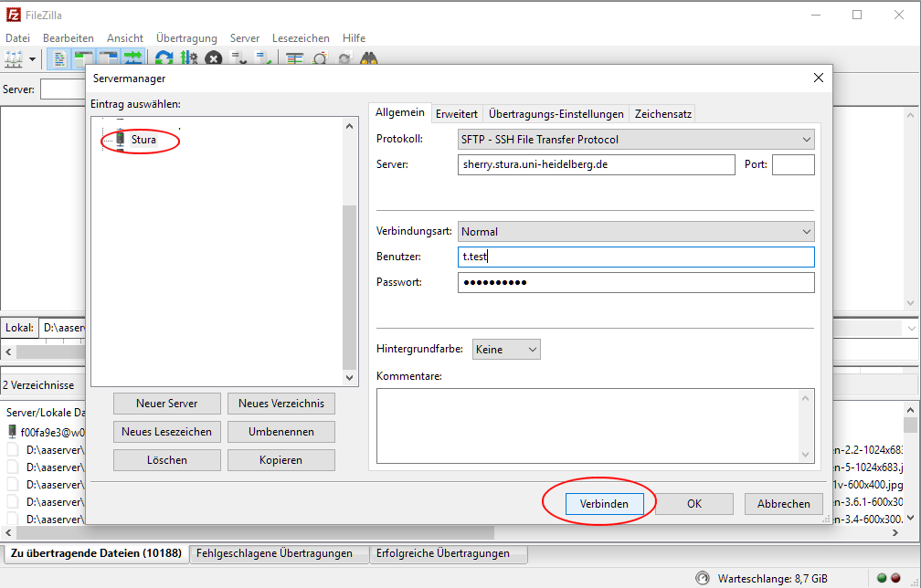Click the Server hostname field in Servermanager

coord(596,165)
